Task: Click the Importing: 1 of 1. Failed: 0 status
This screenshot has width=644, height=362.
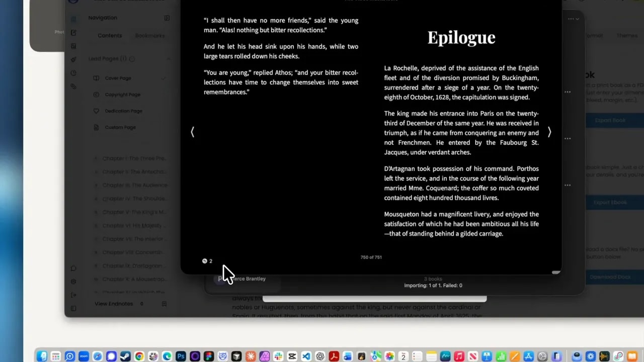Action: 433,286
